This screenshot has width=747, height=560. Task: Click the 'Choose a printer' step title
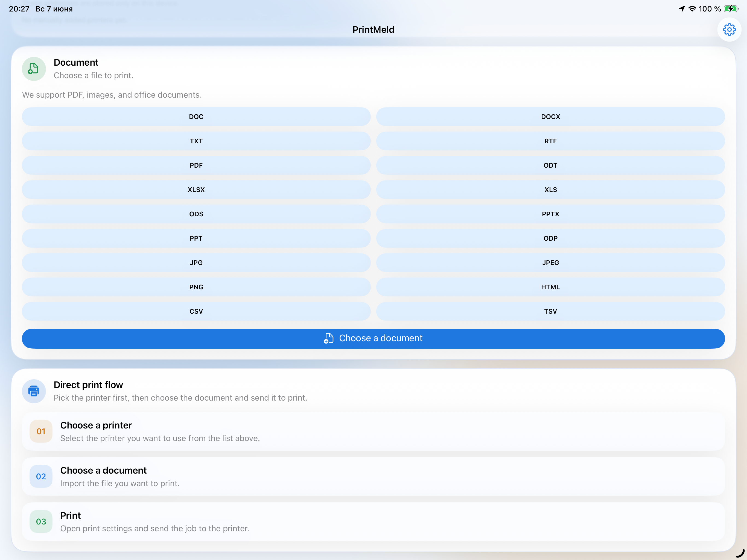tap(96, 425)
